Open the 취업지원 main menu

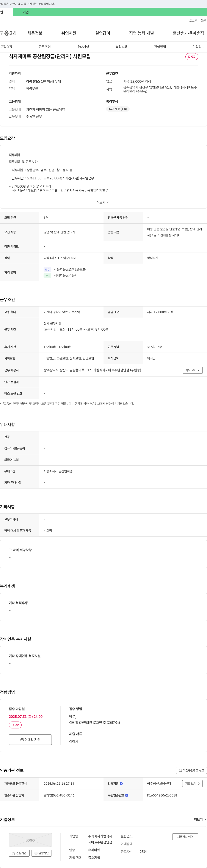click(69, 33)
